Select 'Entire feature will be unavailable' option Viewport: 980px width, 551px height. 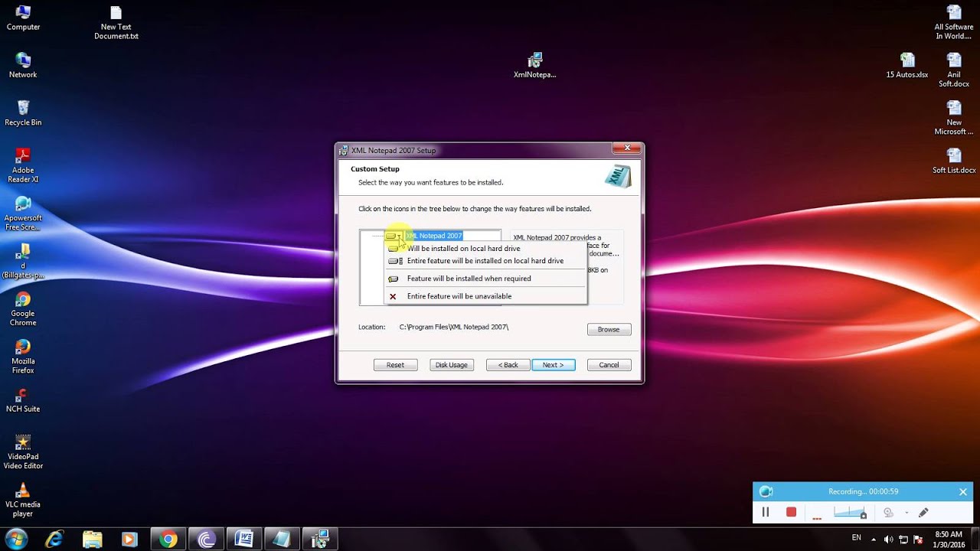click(485, 296)
